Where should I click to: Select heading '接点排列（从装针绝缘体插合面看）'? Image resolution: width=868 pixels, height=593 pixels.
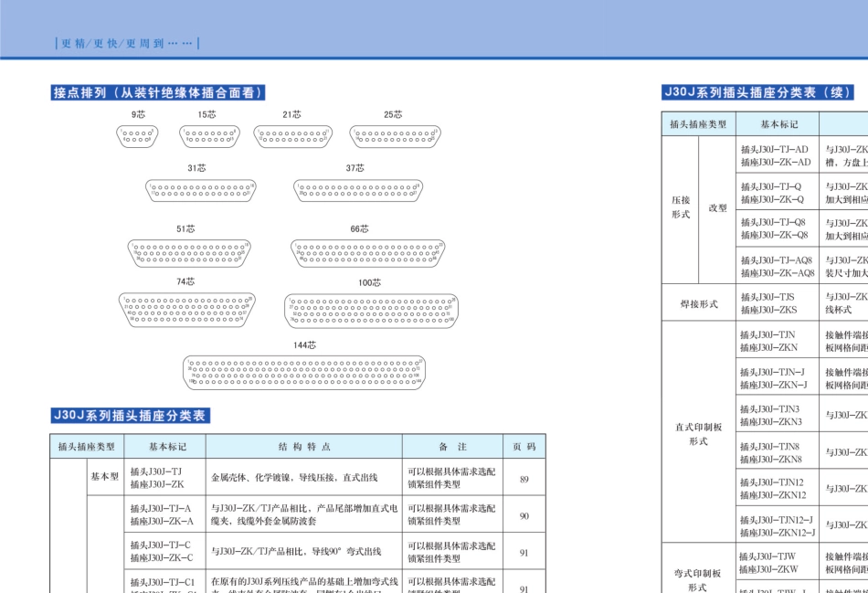[158, 92]
